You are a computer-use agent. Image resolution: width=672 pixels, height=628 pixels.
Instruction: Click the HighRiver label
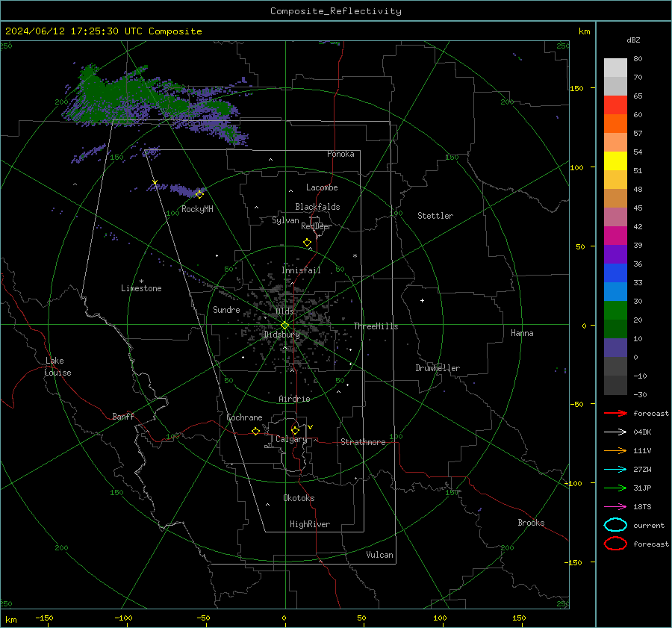point(310,524)
